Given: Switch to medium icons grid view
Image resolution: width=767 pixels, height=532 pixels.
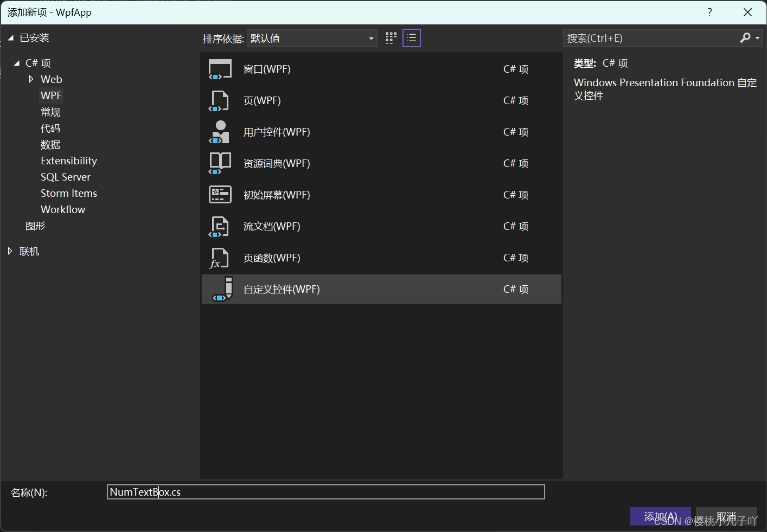Looking at the screenshot, I should tap(391, 38).
